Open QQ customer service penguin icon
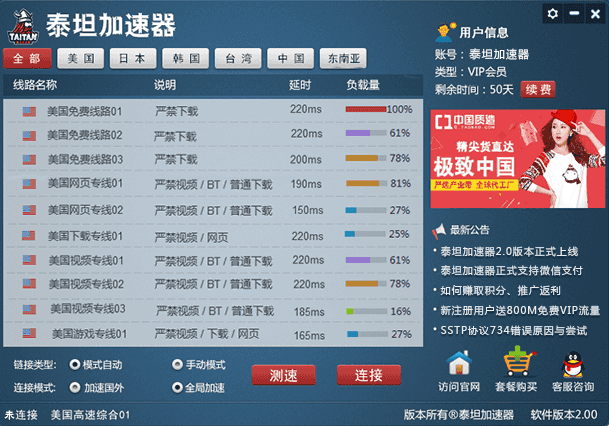609x426 pixels. click(573, 364)
